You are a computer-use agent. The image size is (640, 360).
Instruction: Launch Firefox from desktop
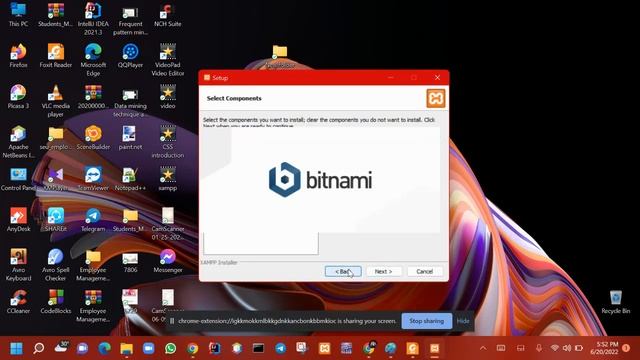[x=18, y=56]
